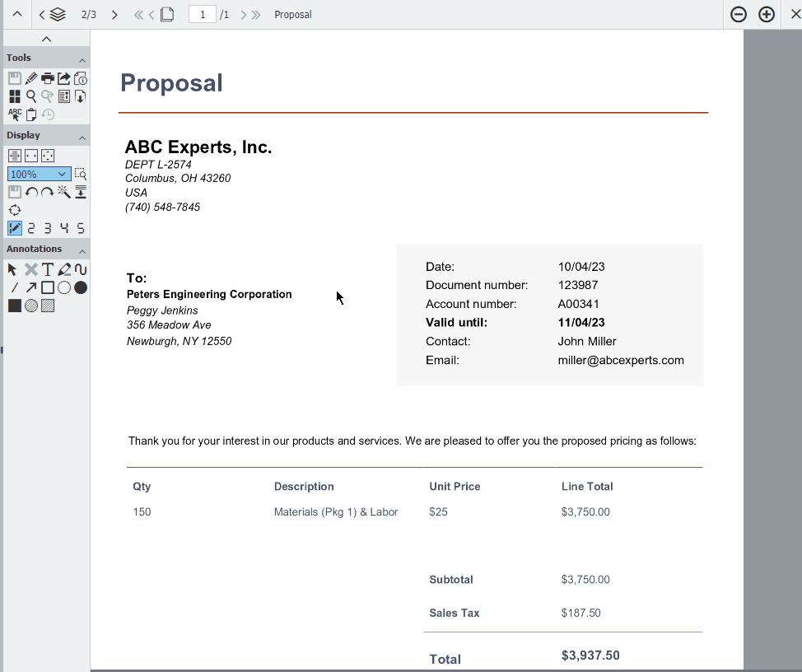Switch to annotation layer 2
The image size is (802, 672).
(x=31, y=228)
